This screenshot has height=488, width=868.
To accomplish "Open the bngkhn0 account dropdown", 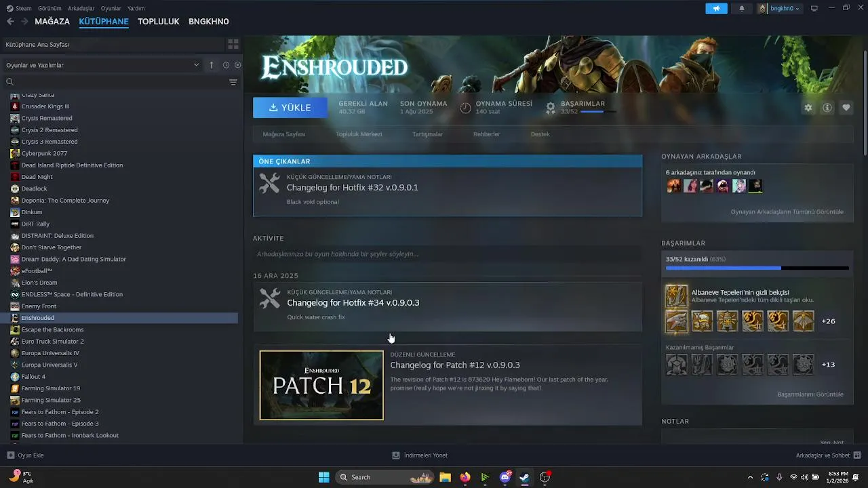I will point(778,8).
